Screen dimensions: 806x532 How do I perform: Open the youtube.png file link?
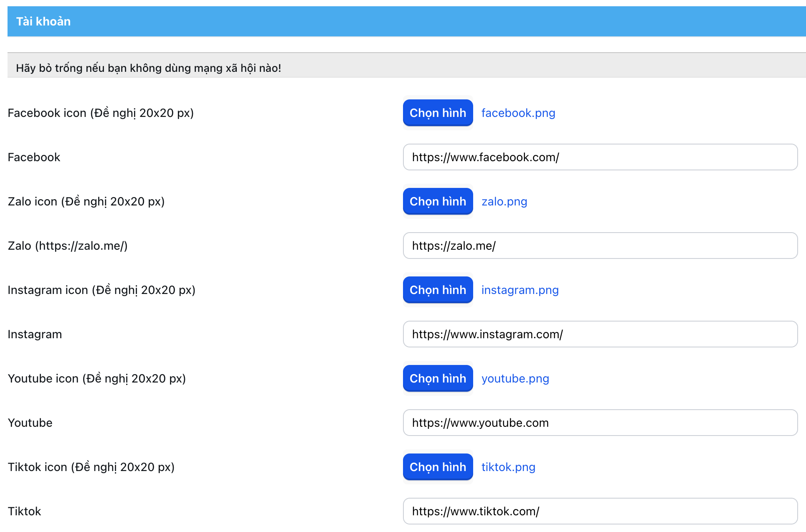(x=515, y=378)
